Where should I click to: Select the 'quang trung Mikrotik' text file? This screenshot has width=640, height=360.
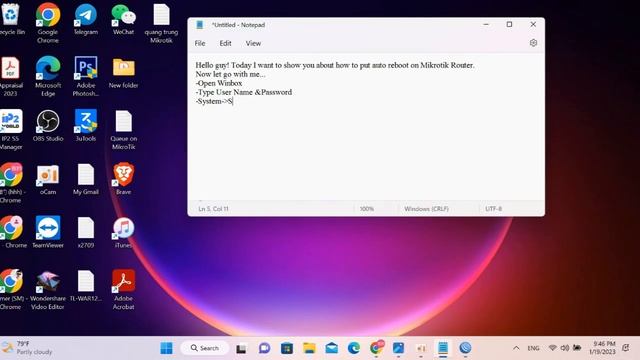161,23
